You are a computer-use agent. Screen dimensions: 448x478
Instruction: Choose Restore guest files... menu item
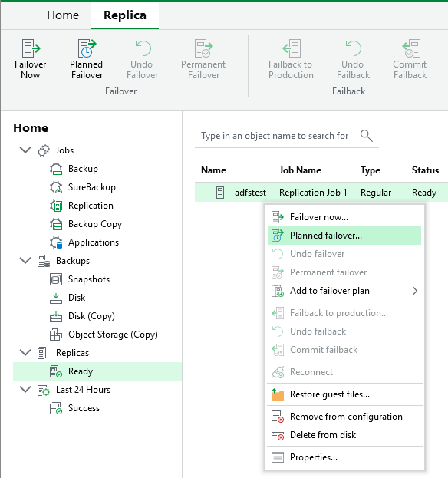click(344, 394)
